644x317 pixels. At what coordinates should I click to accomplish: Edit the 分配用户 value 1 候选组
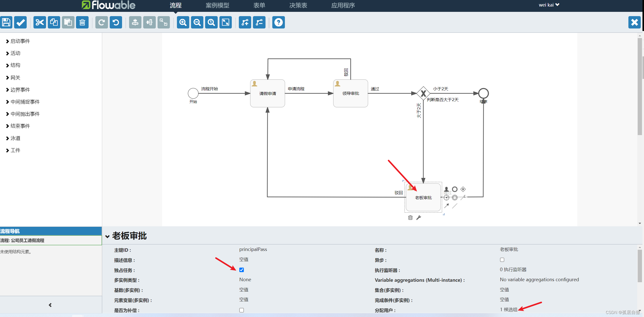tap(509, 310)
